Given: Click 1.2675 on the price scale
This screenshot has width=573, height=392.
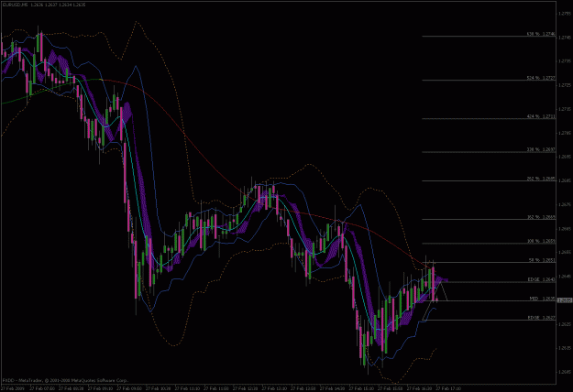Looking at the screenshot, I should [565, 205].
